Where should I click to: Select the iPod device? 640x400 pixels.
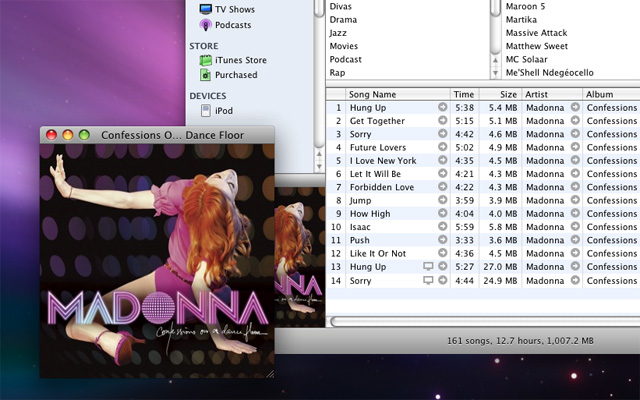click(223, 111)
